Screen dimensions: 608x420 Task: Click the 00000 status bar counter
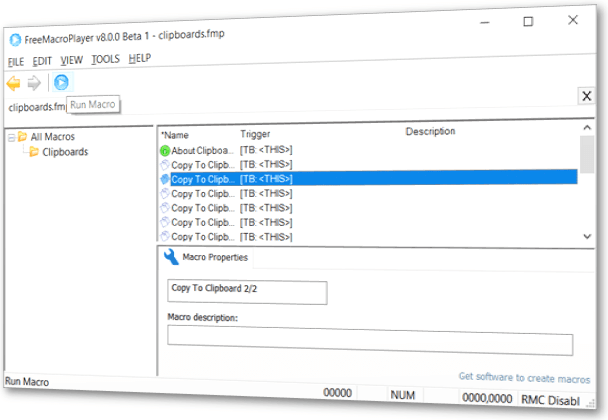coord(337,393)
